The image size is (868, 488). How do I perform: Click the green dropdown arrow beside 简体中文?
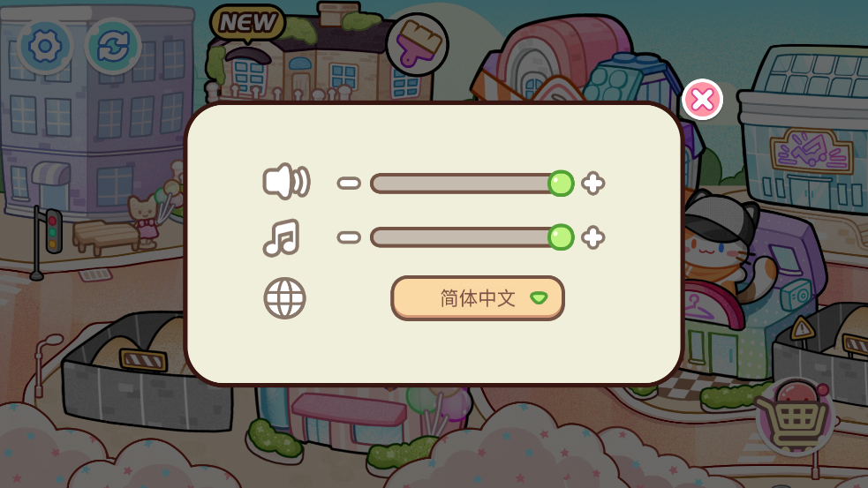click(x=539, y=298)
